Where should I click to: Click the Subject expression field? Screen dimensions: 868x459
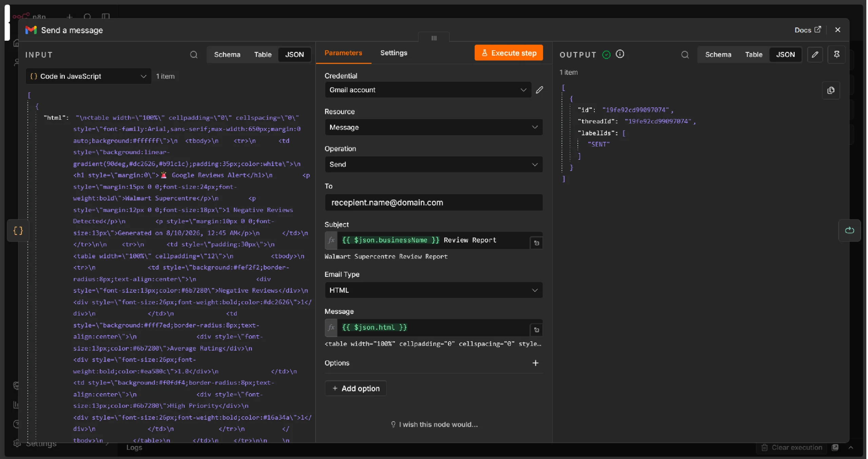tap(433, 240)
